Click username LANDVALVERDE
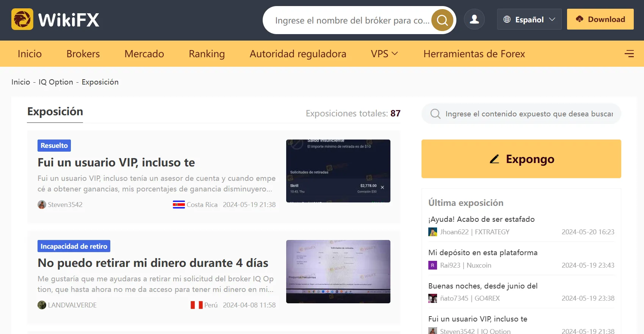 [x=72, y=305]
